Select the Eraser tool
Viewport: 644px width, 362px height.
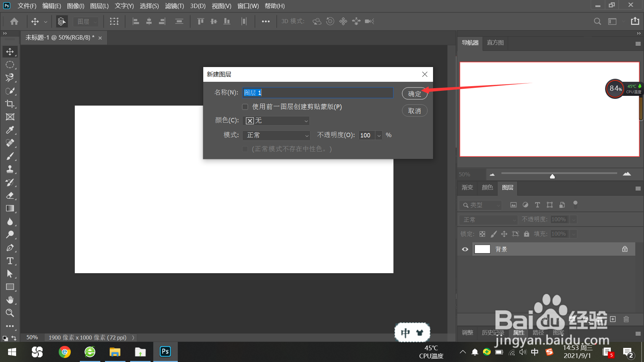[x=10, y=195]
